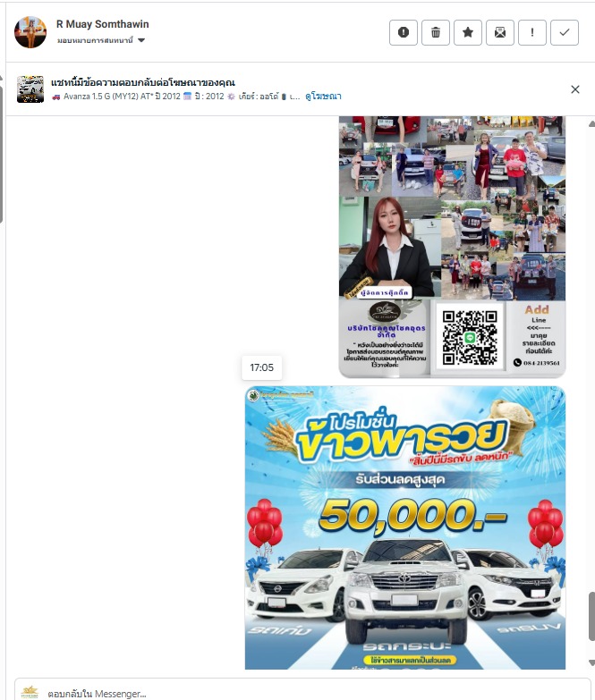Image resolution: width=595 pixels, height=700 pixels.
Task: Click the scrollbar up arrow
Action: pos(591,123)
